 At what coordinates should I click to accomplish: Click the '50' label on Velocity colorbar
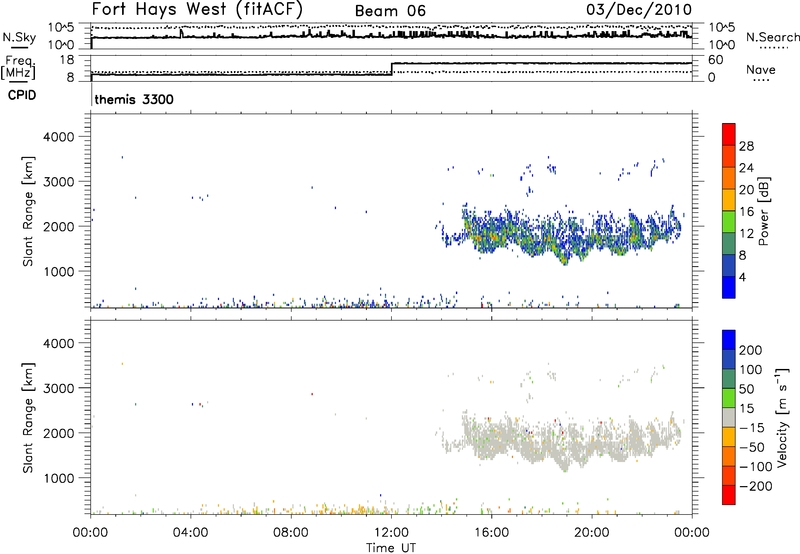tap(746, 389)
